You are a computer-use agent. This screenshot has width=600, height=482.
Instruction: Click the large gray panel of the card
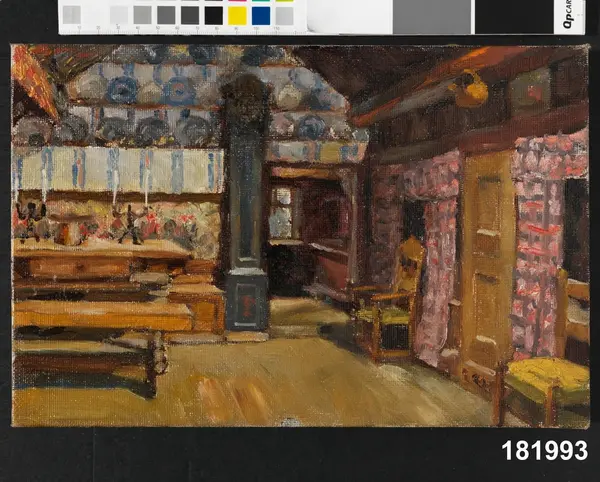coord(432,16)
